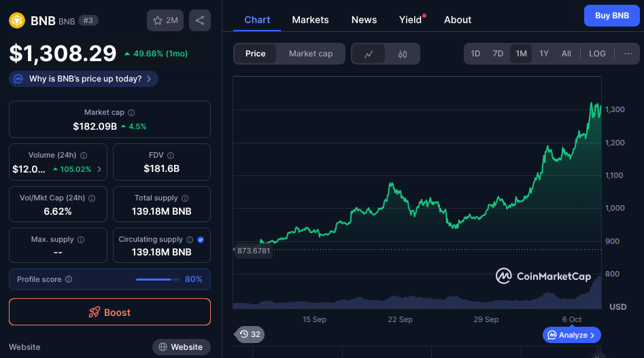The height and width of the screenshot is (358, 644).
Task: Open Total supply info icon
Action: (x=185, y=198)
